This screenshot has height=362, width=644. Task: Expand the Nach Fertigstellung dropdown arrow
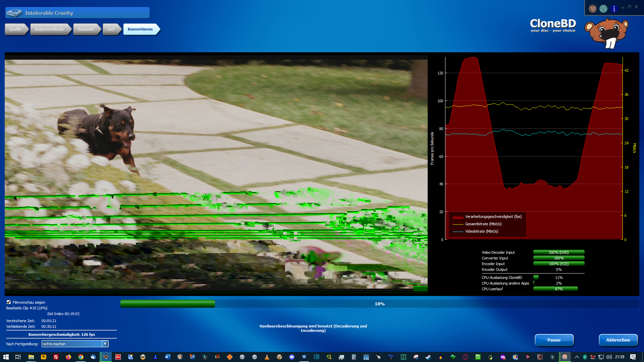point(105,344)
